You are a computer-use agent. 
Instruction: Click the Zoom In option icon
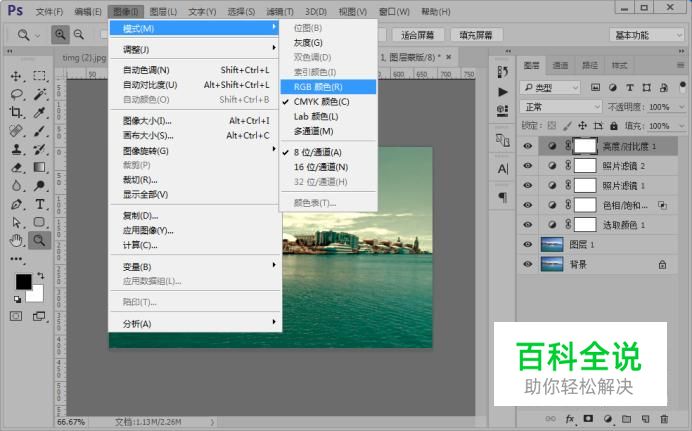click(60, 34)
